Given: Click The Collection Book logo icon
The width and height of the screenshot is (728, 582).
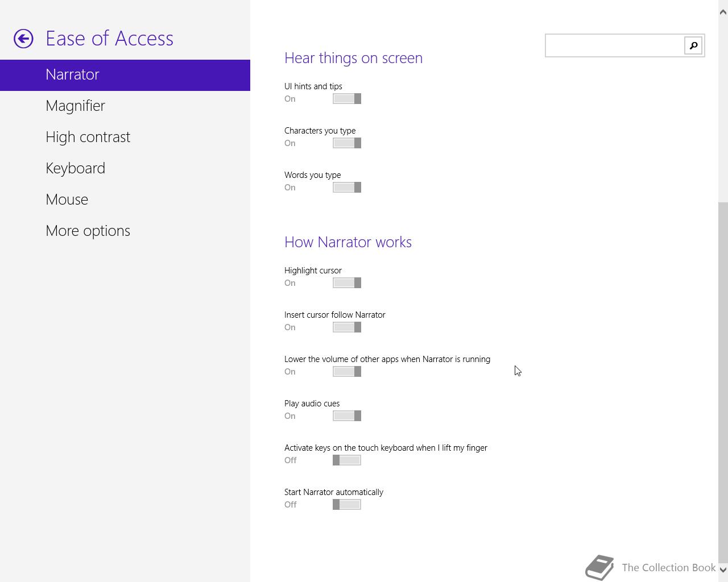Looking at the screenshot, I should click(x=600, y=567).
